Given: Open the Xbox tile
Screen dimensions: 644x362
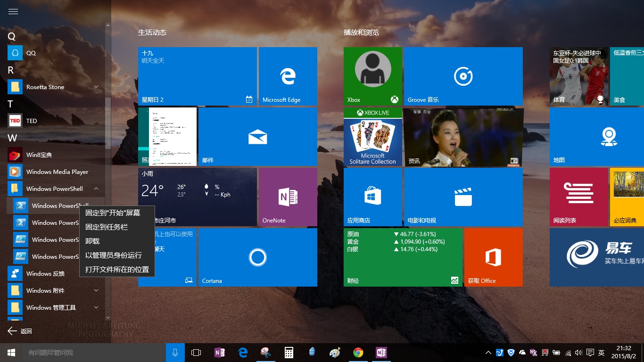Looking at the screenshot, I should (x=373, y=76).
